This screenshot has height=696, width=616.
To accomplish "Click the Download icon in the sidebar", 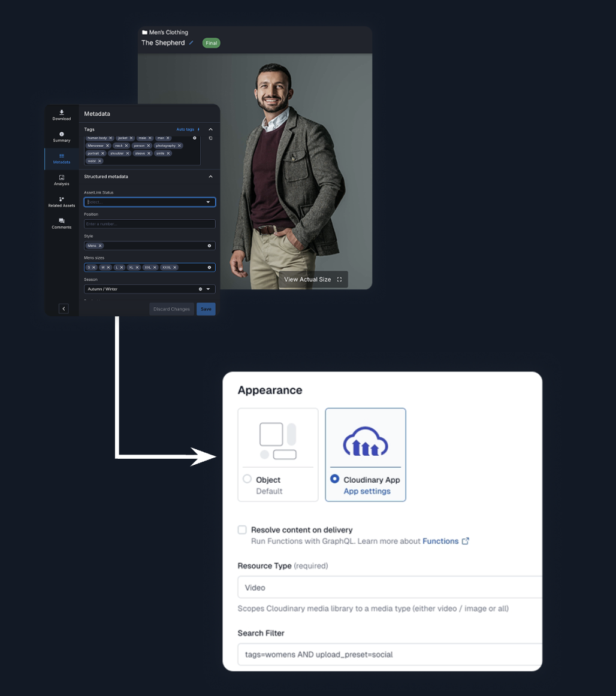I will [x=61, y=113].
